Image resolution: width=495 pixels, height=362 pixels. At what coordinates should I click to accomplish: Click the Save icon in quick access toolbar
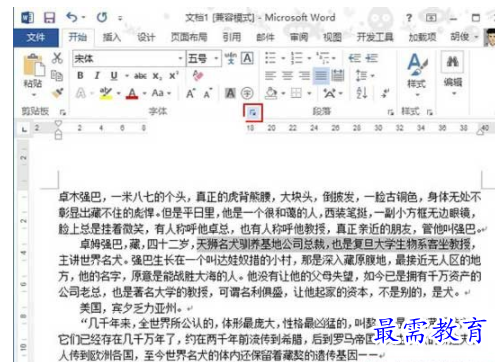tap(49, 17)
